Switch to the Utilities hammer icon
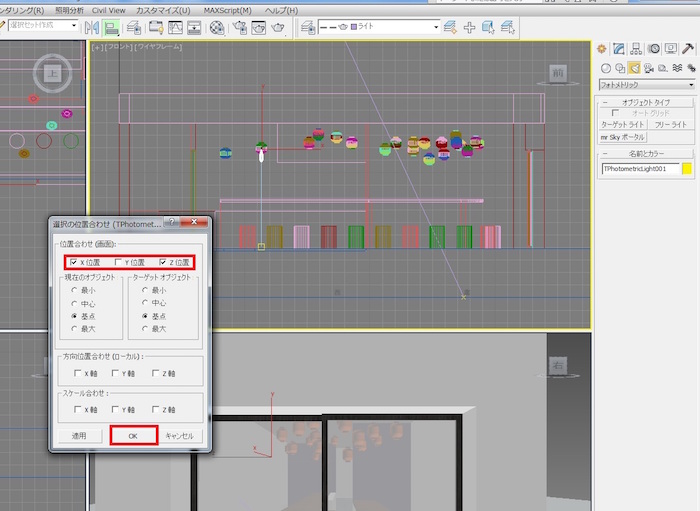 click(688, 48)
